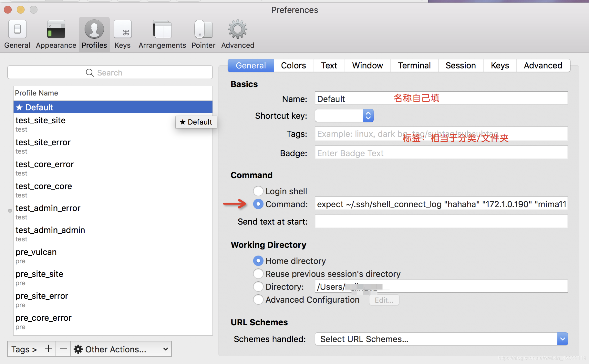The image size is (589, 364).
Task: Click the Tags input field
Action: pyautogui.click(x=441, y=134)
